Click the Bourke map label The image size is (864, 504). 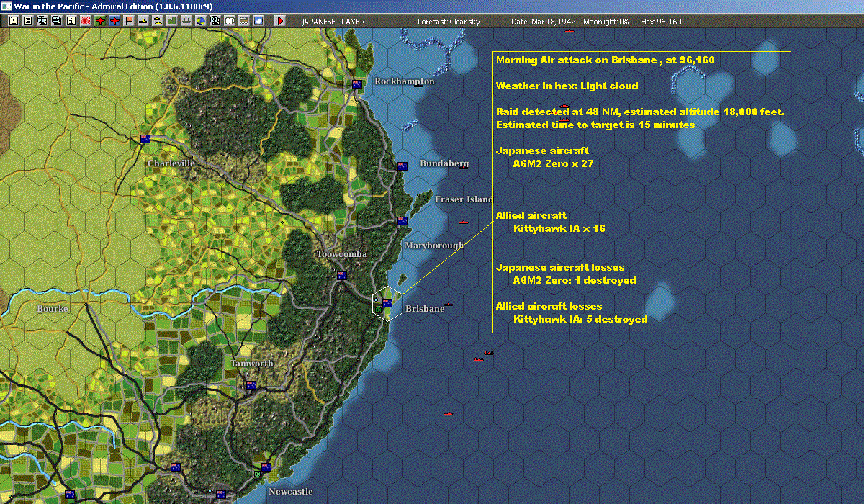pyautogui.click(x=53, y=309)
